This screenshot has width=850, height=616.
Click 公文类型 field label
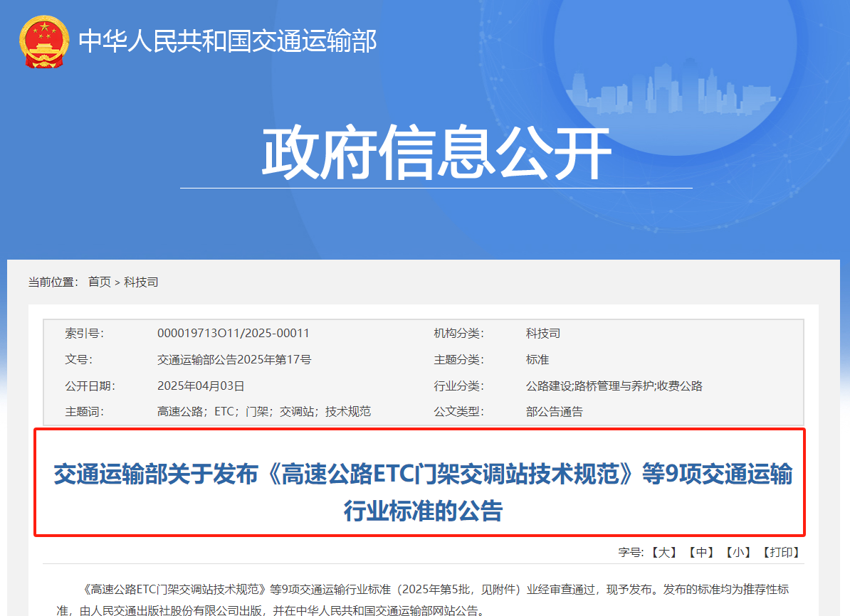click(458, 412)
